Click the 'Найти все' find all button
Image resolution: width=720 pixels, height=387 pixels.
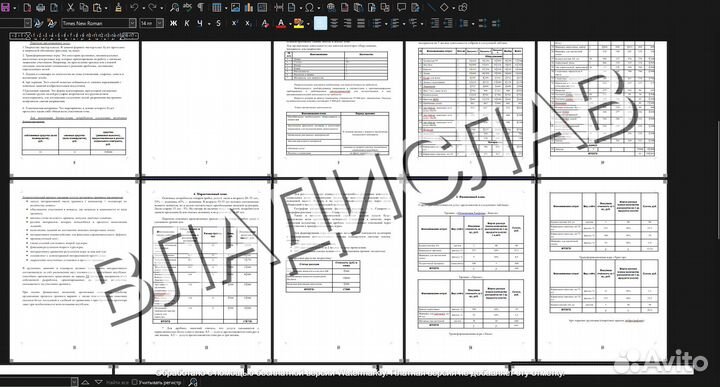pyautogui.click(x=117, y=382)
